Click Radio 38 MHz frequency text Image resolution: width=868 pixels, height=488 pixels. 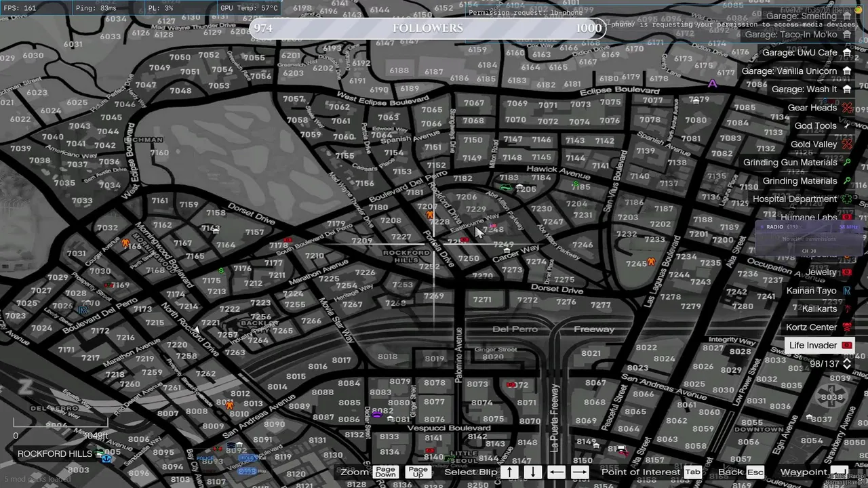click(848, 227)
